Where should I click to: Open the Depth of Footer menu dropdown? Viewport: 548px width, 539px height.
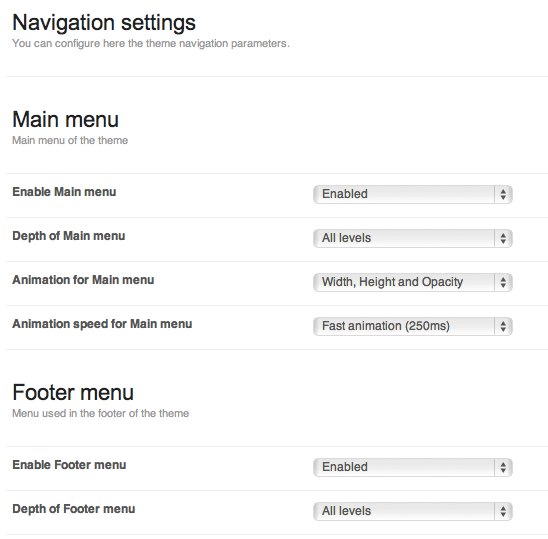click(x=413, y=511)
